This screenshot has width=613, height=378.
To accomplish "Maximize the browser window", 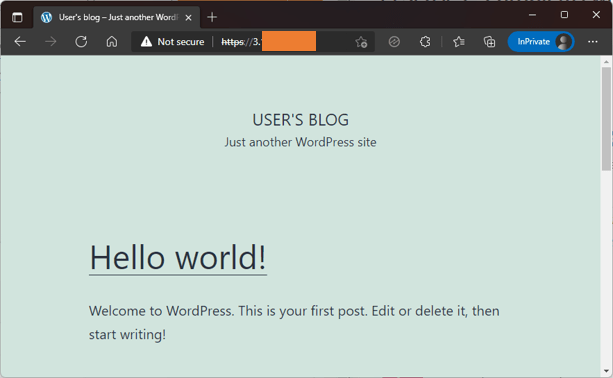I will click(x=564, y=15).
